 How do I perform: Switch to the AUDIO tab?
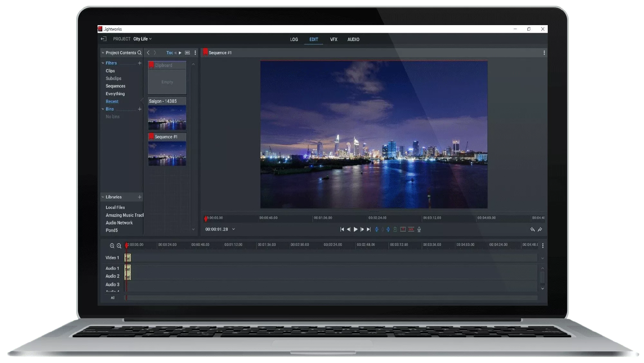tap(353, 40)
